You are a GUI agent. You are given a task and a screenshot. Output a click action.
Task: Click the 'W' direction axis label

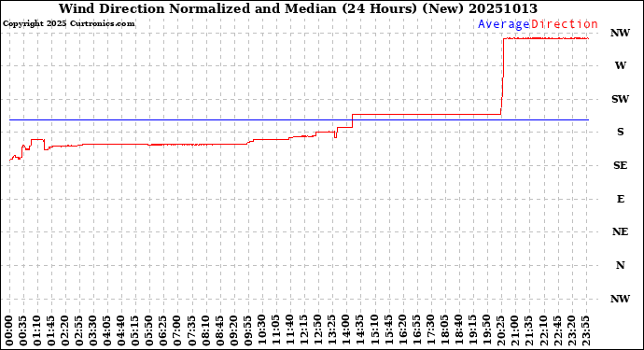coord(620,65)
